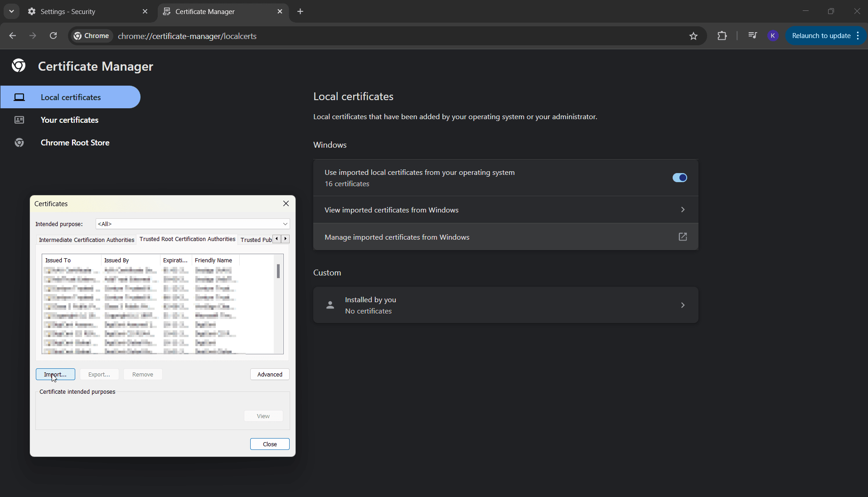The width and height of the screenshot is (868, 497).
Task: Open Your certificates section
Action: (70, 120)
